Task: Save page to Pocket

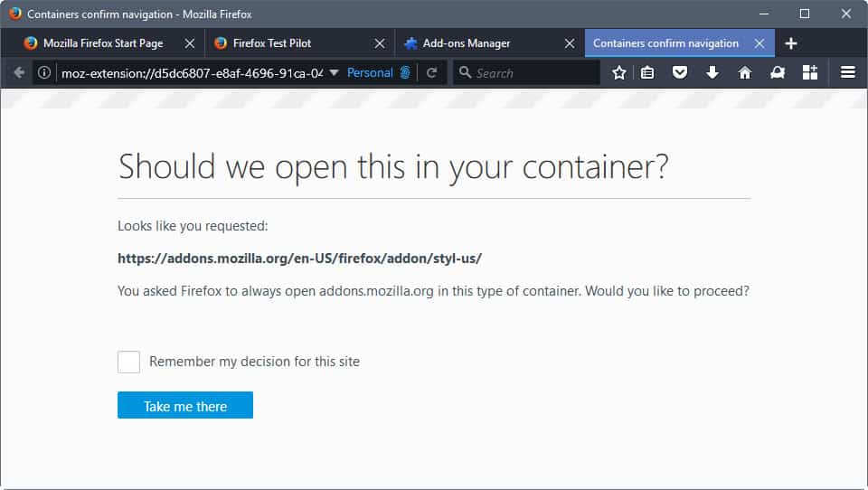Action: pyautogui.click(x=680, y=72)
